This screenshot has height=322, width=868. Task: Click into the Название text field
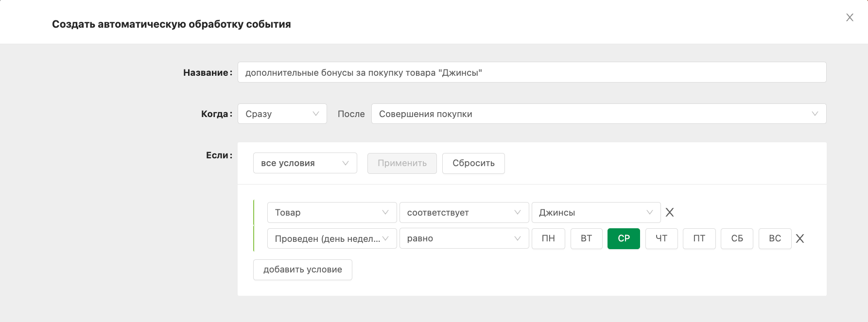[532, 72]
